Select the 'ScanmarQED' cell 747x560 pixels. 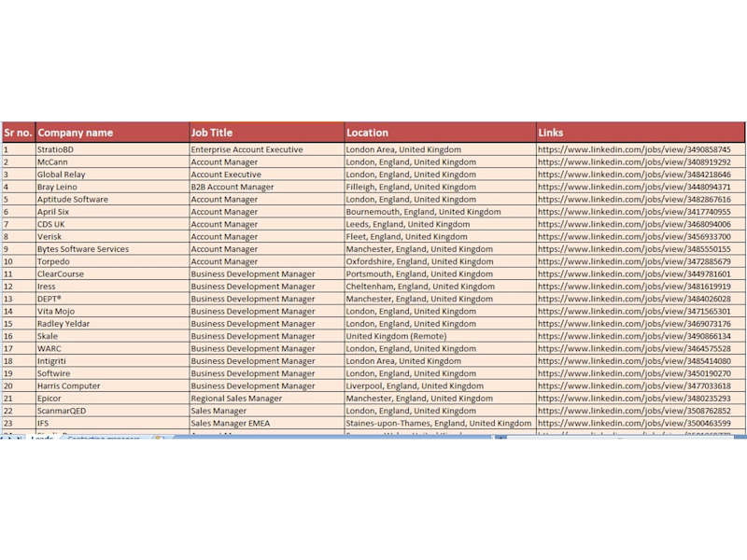click(112, 411)
